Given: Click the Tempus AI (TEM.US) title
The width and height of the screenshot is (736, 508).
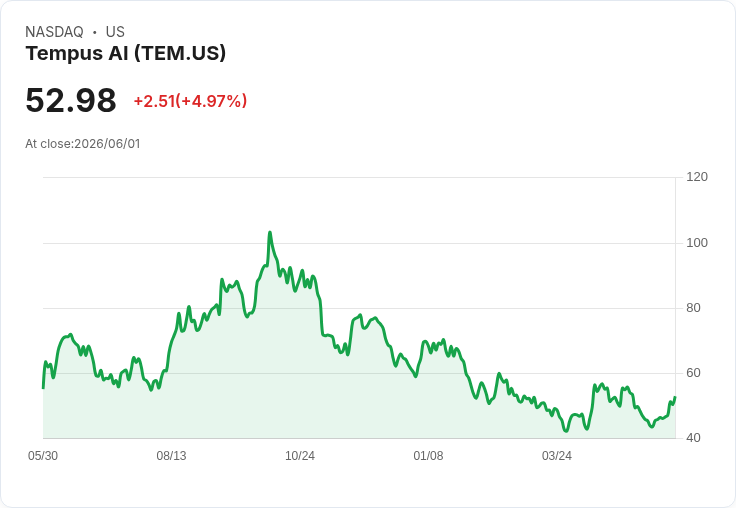Looking at the screenshot, I should tap(125, 54).
